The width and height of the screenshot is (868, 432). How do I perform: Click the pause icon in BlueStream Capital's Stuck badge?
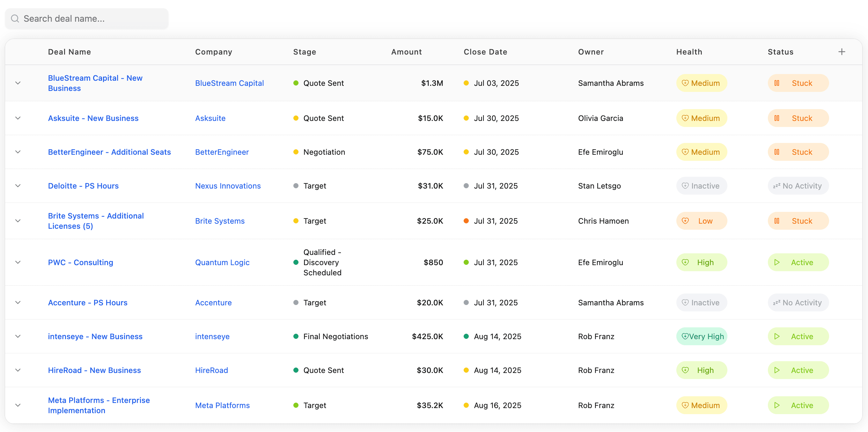click(x=777, y=83)
